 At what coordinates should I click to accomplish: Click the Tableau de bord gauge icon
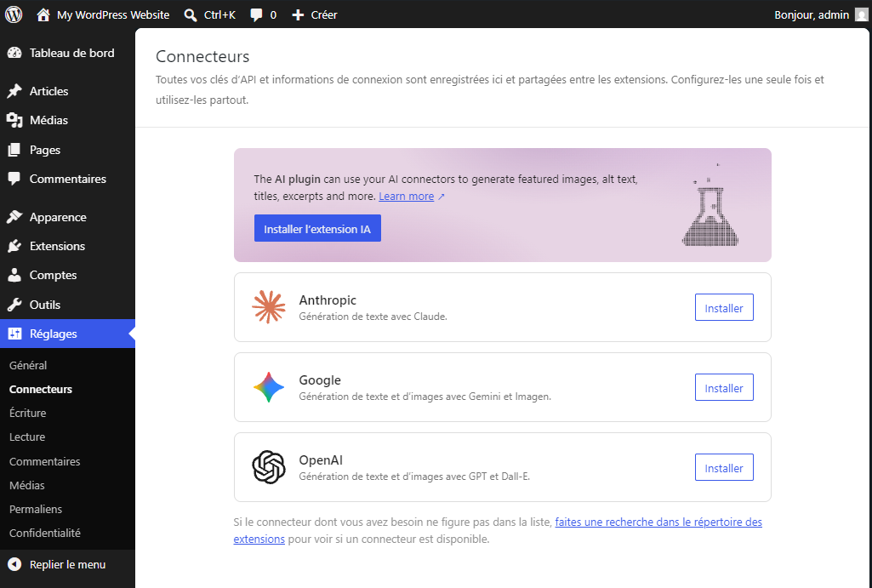click(x=14, y=53)
